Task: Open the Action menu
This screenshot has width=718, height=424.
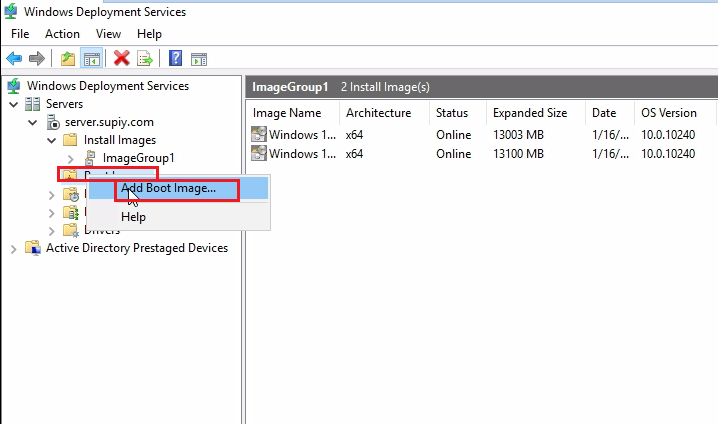Action: pos(62,34)
